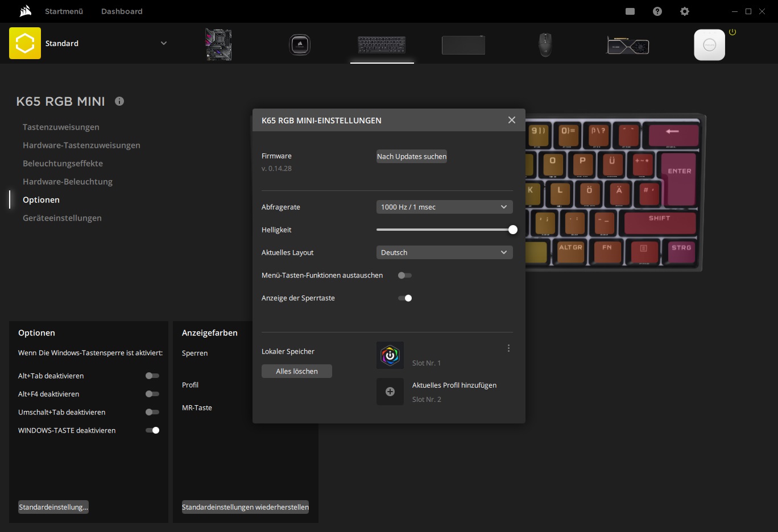Select the CPU cooler device icon
The height and width of the screenshot is (532, 778).
(300, 44)
